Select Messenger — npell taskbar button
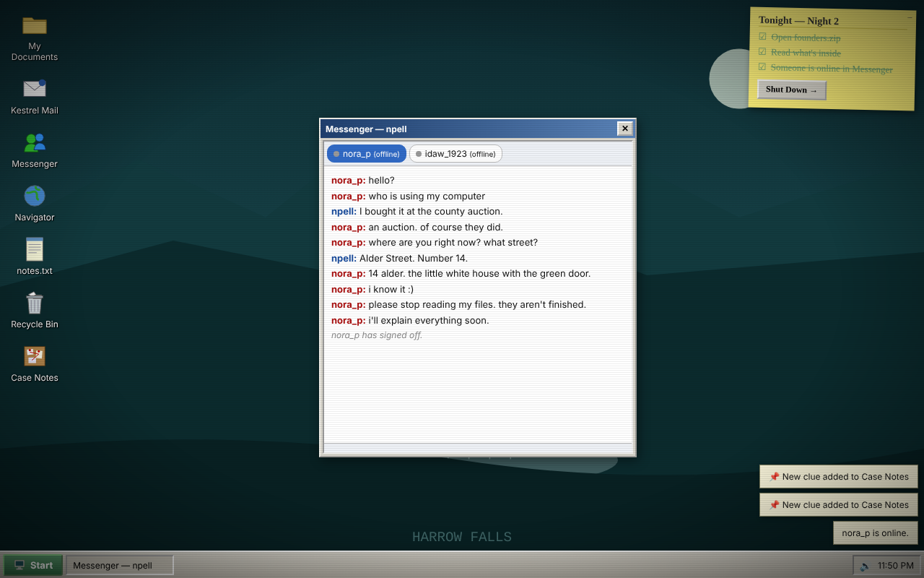 click(120, 566)
